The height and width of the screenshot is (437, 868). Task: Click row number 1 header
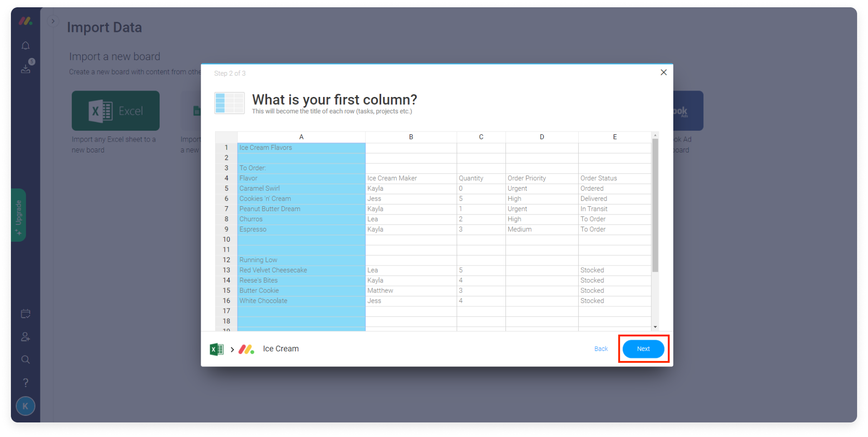(226, 147)
